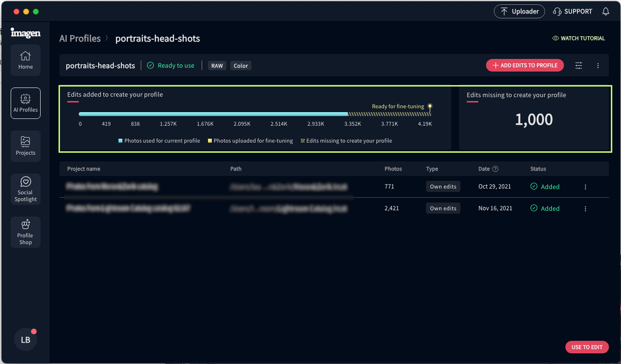This screenshot has height=364, width=621.
Task: Click Watch Tutorial link
Action: (x=578, y=38)
